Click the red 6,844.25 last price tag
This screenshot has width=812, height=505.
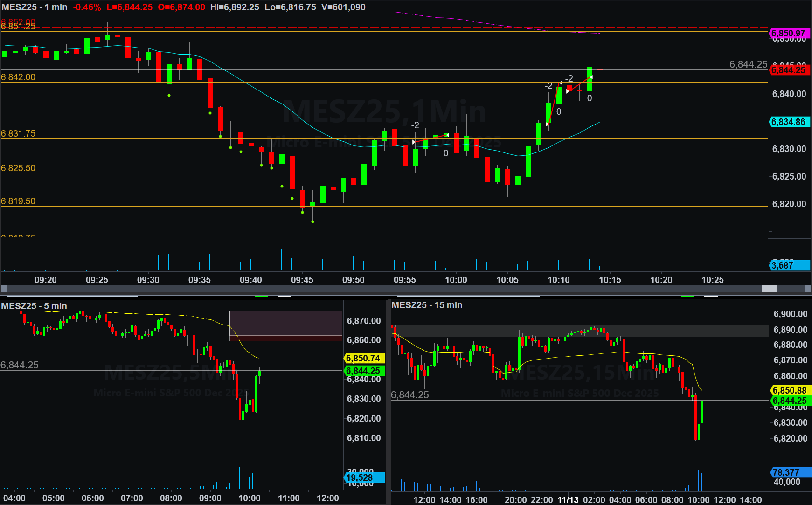(x=789, y=70)
